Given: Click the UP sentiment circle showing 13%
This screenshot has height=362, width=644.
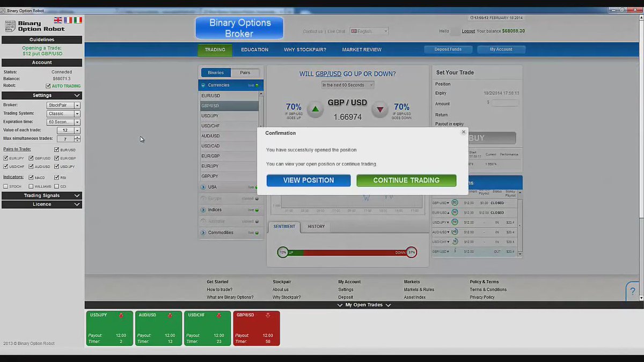Looking at the screenshot, I should pos(283,252).
